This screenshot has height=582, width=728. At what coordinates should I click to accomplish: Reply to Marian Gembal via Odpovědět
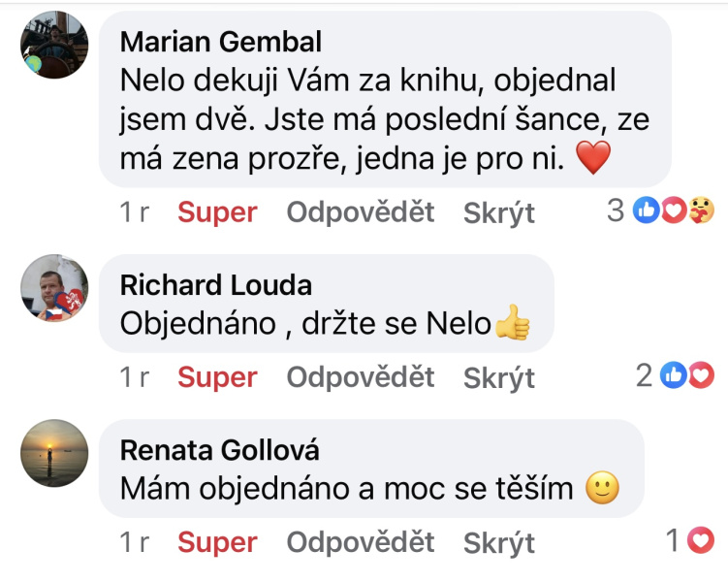coord(361,211)
